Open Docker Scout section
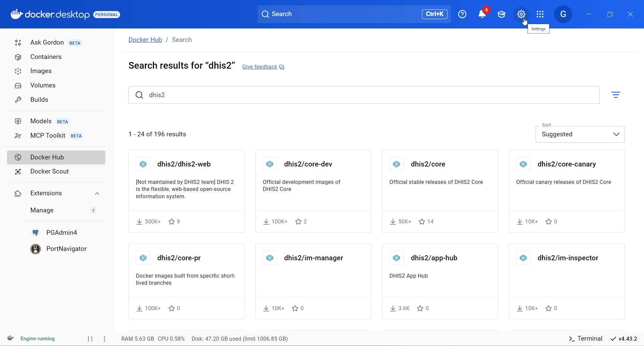This screenshot has width=644, height=346. (x=56, y=171)
